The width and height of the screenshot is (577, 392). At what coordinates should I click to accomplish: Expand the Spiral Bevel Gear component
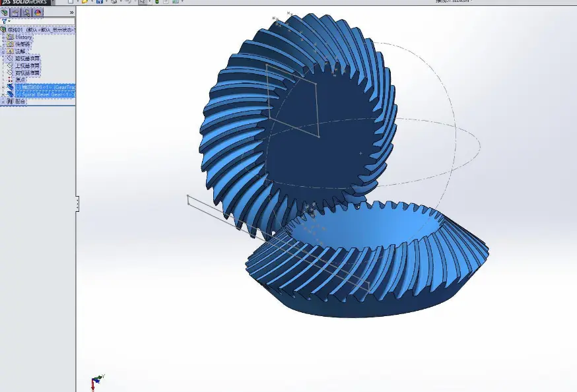(x=3, y=94)
